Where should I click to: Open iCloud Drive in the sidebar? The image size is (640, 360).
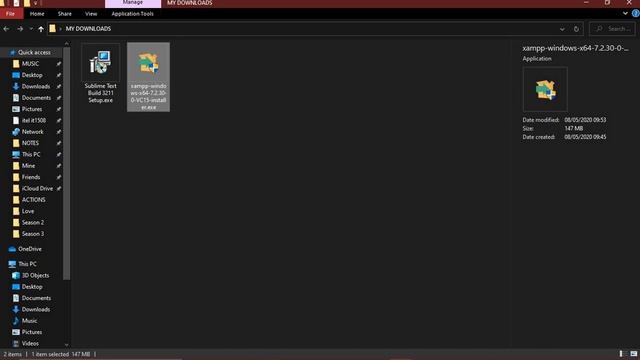pos(37,189)
